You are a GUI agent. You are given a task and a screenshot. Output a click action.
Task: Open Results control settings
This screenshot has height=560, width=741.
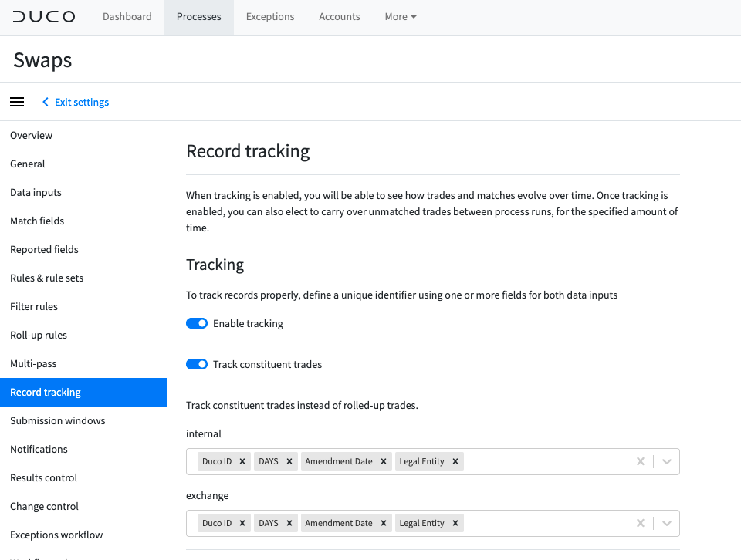click(x=83, y=477)
